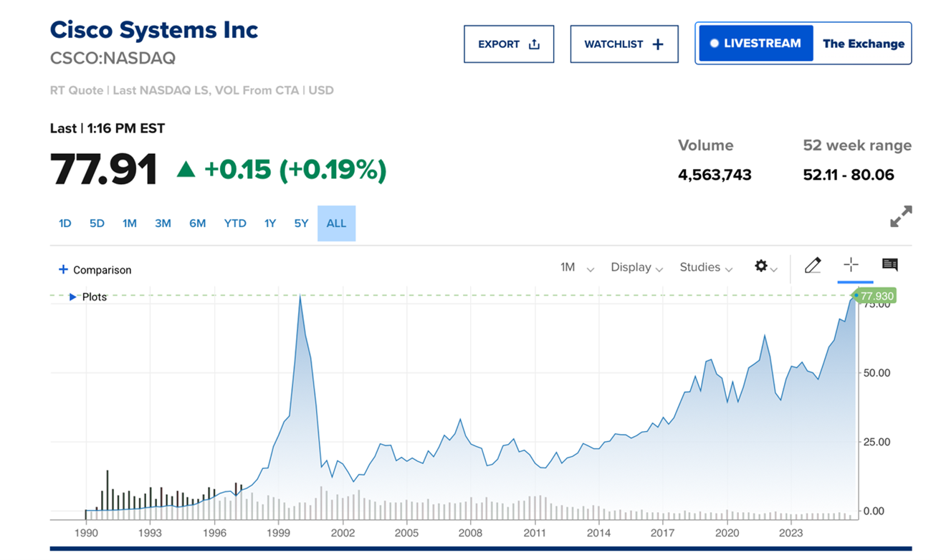Select the ALL time range
936x560 pixels.
(337, 223)
